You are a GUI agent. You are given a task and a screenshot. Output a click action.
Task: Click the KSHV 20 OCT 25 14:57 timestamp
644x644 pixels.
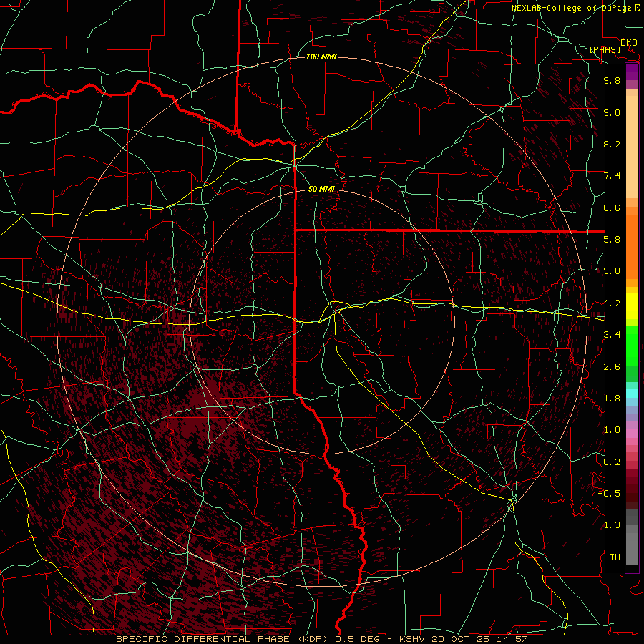click(x=464, y=639)
